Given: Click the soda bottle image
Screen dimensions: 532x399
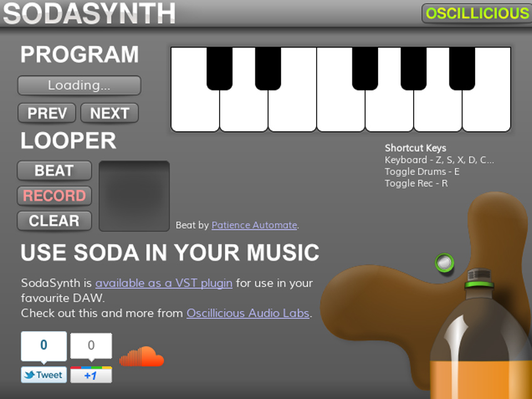Looking at the screenshot, I should coord(480,334).
